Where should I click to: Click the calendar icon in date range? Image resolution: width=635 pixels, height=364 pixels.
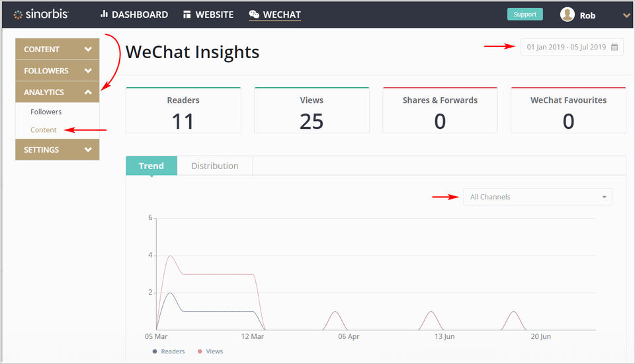(x=614, y=47)
